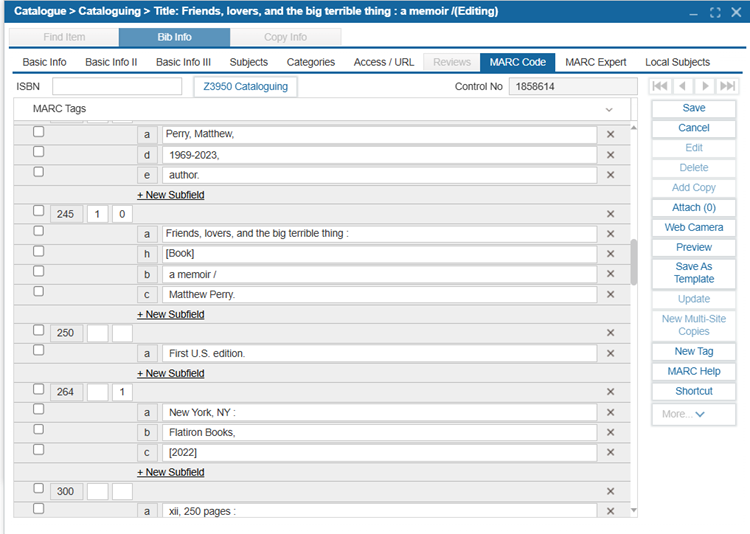
Task: Select checkbox for the 250 tag
Action: pyautogui.click(x=39, y=330)
